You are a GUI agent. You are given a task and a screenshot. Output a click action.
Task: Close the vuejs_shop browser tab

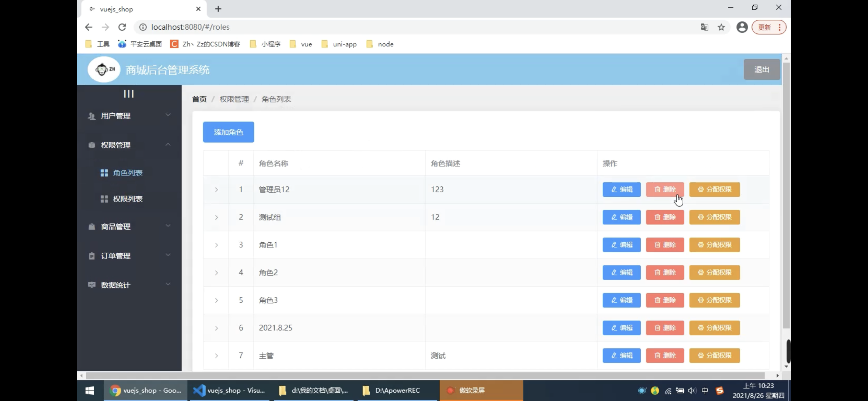pyautogui.click(x=198, y=9)
